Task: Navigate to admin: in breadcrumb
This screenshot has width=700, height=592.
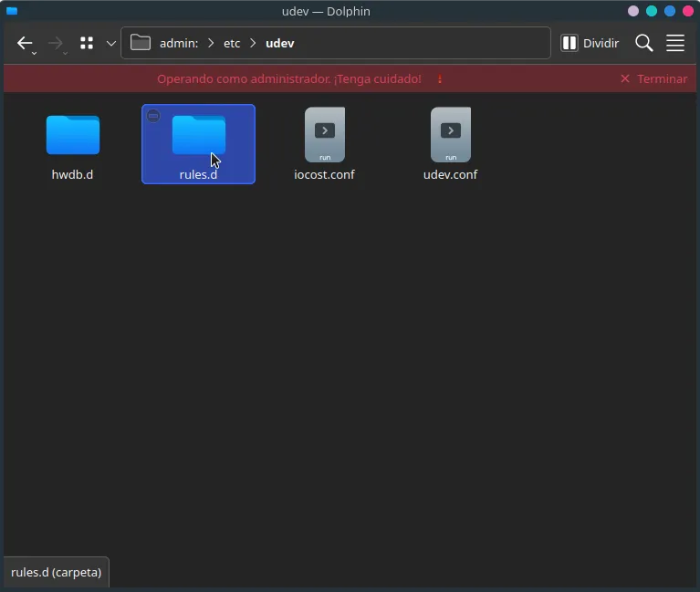Action: [x=179, y=43]
